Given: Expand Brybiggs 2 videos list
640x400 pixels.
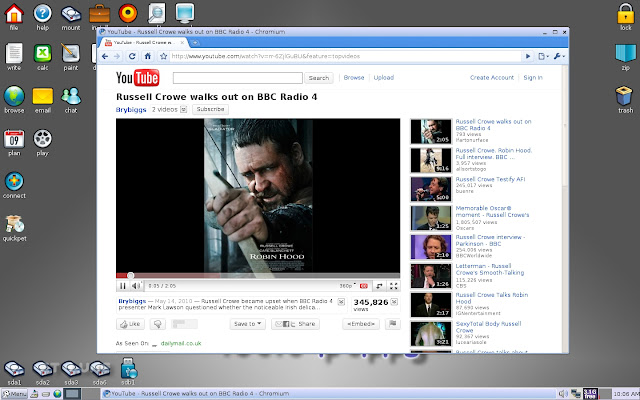Looking at the screenshot, I should click(184, 109).
